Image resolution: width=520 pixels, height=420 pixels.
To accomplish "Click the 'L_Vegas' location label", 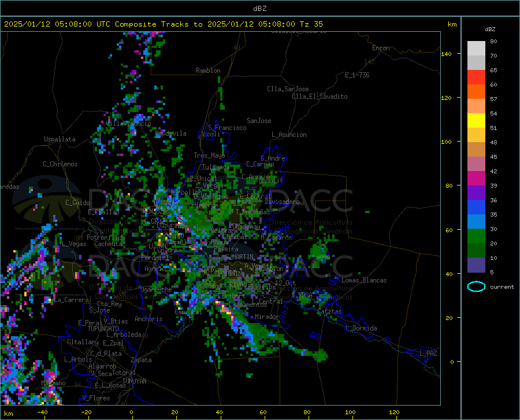I will (74, 244).
